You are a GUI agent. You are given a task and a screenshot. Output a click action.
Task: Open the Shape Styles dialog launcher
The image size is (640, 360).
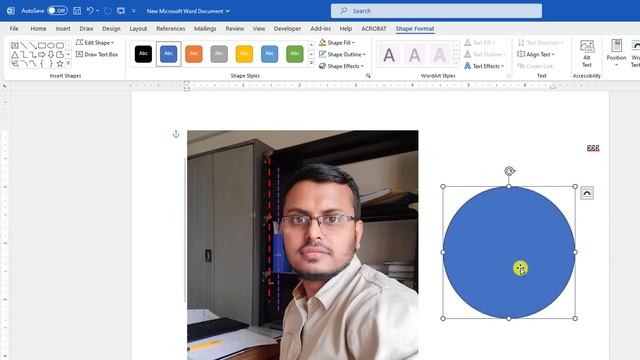point(368,76)
